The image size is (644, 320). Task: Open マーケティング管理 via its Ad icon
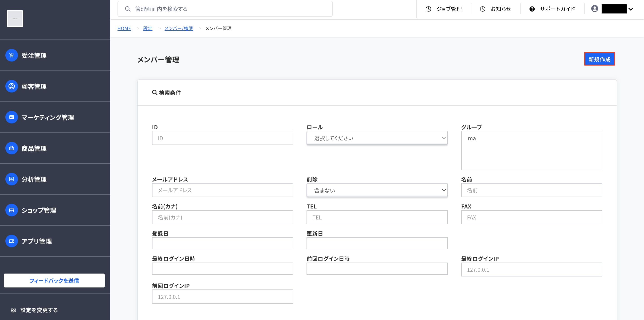11,117
